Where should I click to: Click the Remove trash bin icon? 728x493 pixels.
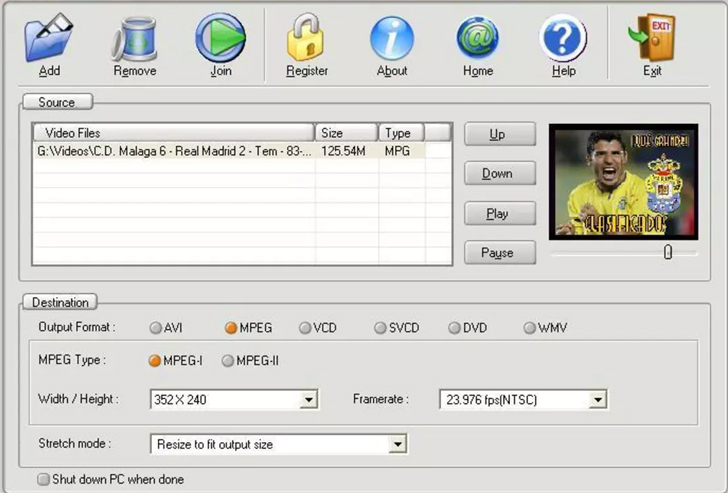(134, 38)
